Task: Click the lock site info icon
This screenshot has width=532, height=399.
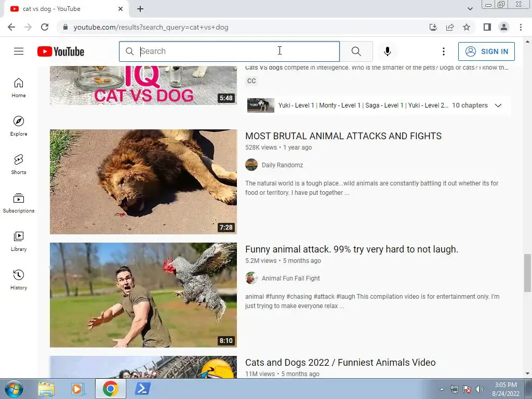Action: coord(65,27)
